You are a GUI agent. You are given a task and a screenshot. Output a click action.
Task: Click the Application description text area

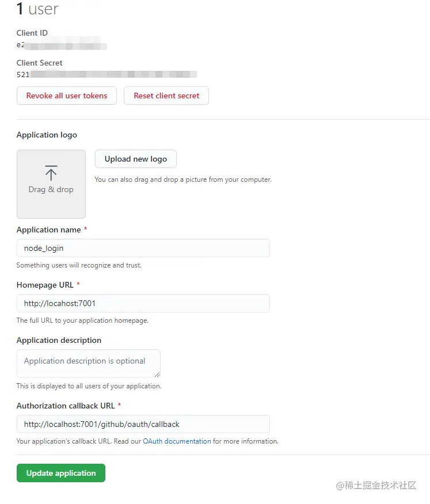click(89, 364)
